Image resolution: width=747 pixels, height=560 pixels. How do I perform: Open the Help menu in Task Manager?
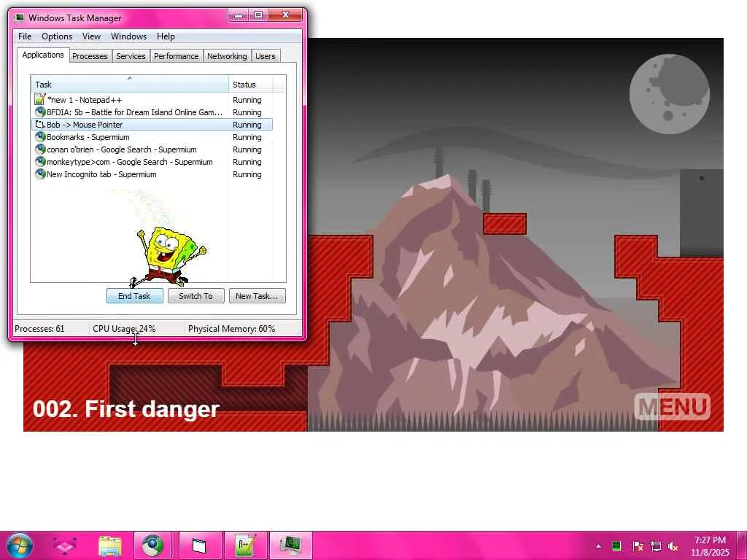pyautogui.click(x=166, y=36)
